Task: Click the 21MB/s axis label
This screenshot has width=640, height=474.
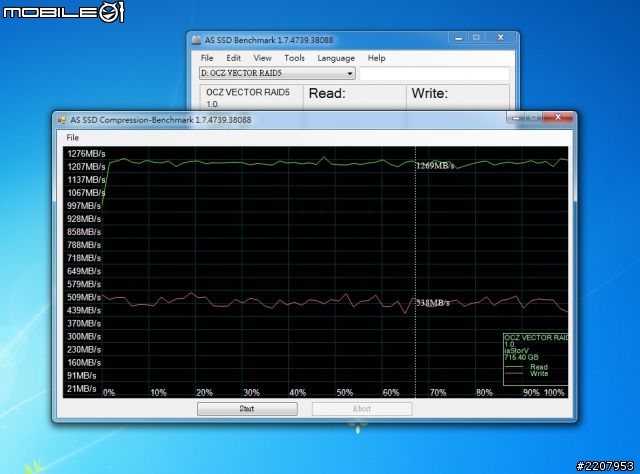Action: [x=82, y=389]
